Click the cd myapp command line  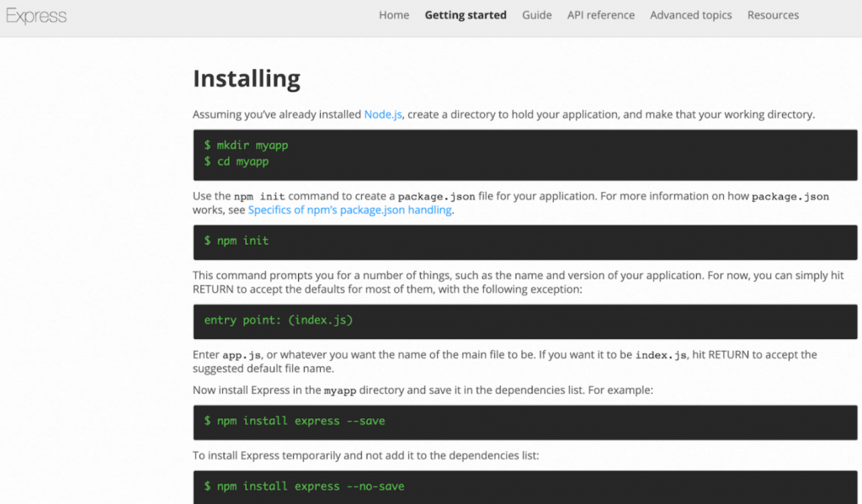pos(236,161)
